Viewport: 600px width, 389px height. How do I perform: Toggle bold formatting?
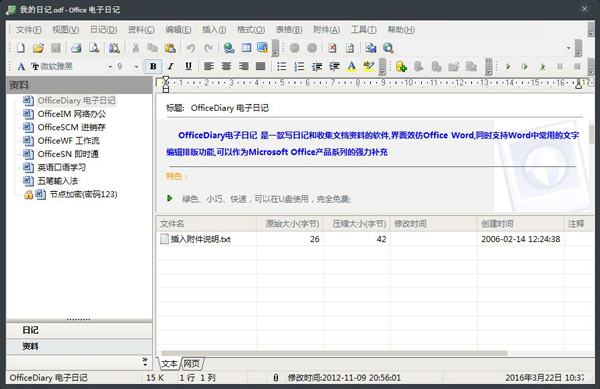[x=153, y=67]
